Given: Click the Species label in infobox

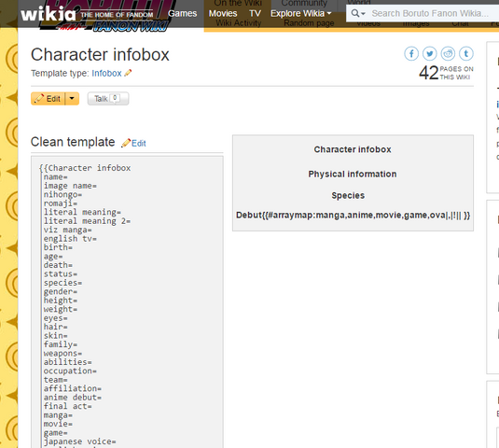Looking at the screenshot, I should [x=348, y=195].
